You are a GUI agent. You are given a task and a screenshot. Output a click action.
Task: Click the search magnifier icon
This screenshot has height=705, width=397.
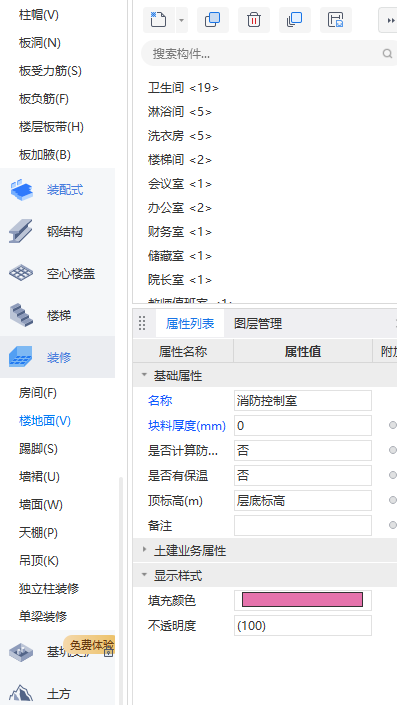387,54
